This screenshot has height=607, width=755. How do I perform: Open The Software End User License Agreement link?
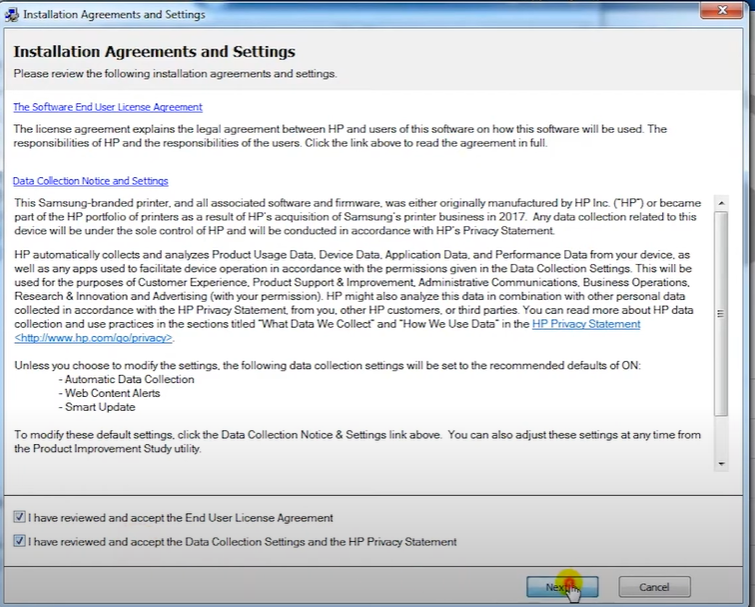coord(108,107)
